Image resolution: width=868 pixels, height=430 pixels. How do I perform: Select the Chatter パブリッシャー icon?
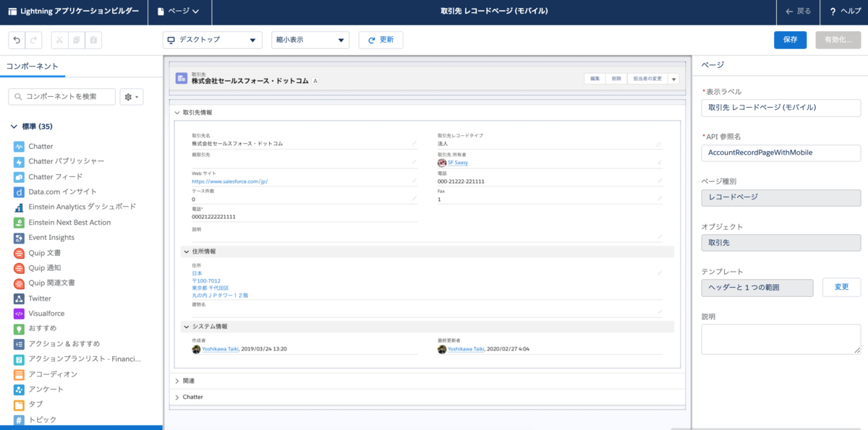20,161
